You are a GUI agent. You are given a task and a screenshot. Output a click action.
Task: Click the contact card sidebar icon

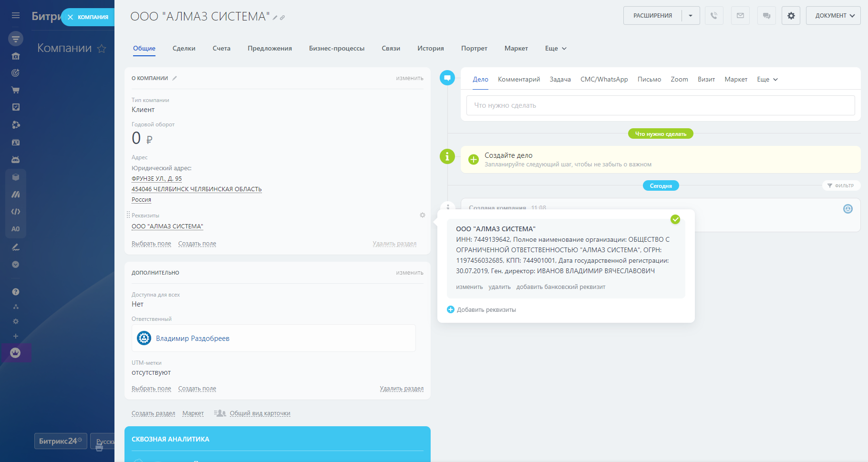(x=16, y=142)
